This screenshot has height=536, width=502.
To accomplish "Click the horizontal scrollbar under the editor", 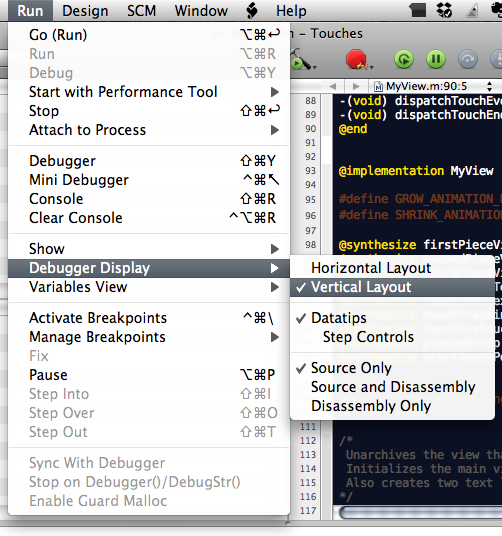I will (420, 512).
